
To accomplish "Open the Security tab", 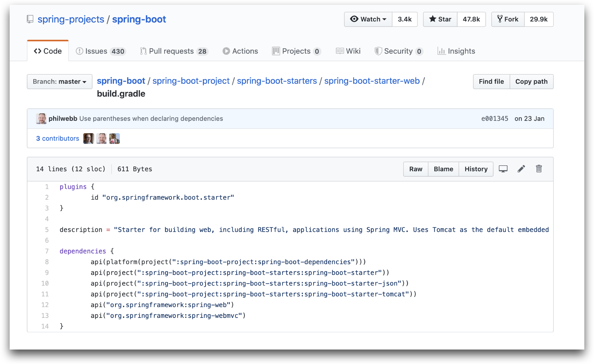I will coord(399,51).
